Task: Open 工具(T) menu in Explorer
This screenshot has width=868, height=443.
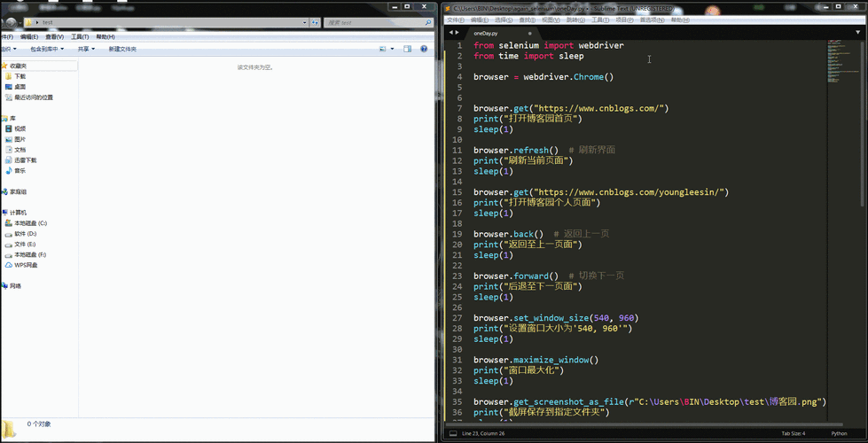Action: 80,37
